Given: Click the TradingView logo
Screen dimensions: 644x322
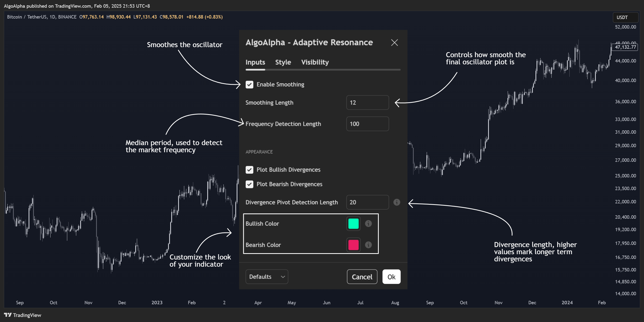Looking at the screenshot, I should pos(23,315).
